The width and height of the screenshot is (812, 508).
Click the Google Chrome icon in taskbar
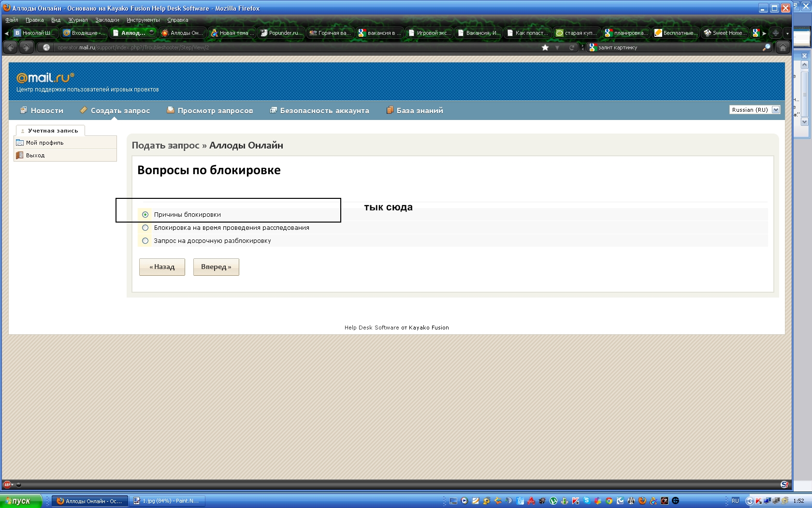point(609,501)
